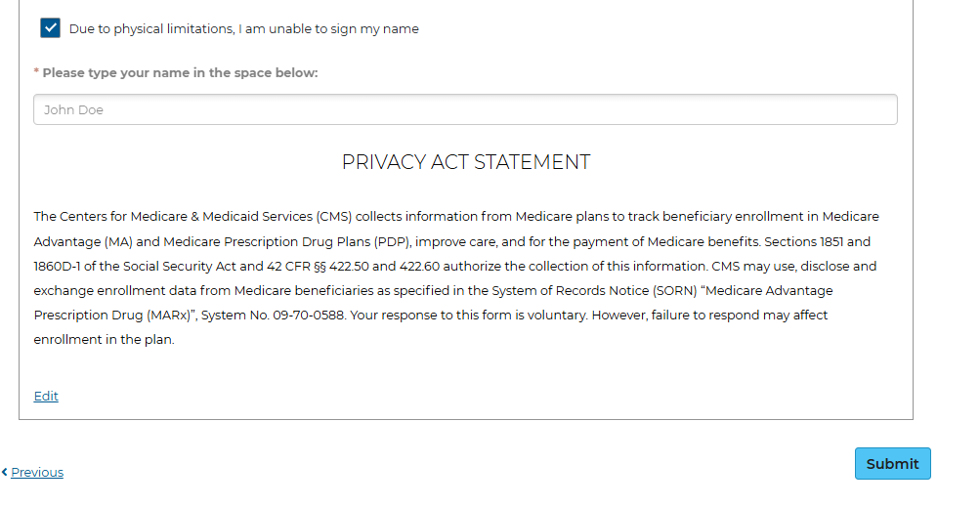Focus the John Doe name input field
The image size is (980, 506).
(465, 109)
